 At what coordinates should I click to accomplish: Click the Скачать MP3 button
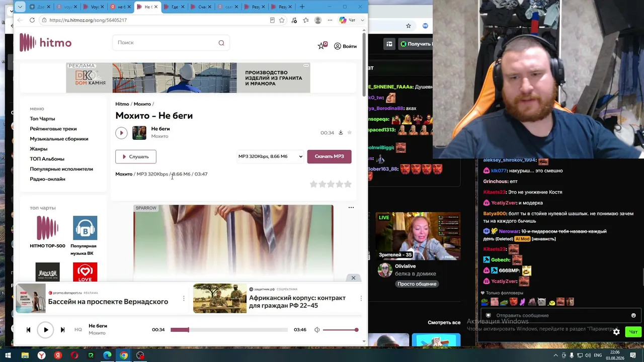tap(329, 156)
